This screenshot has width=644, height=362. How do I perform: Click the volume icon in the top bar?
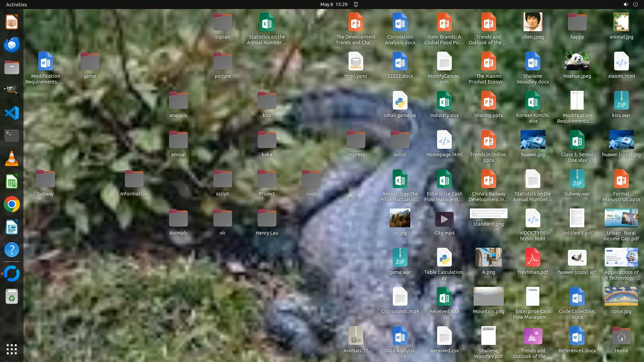(626, 4)
